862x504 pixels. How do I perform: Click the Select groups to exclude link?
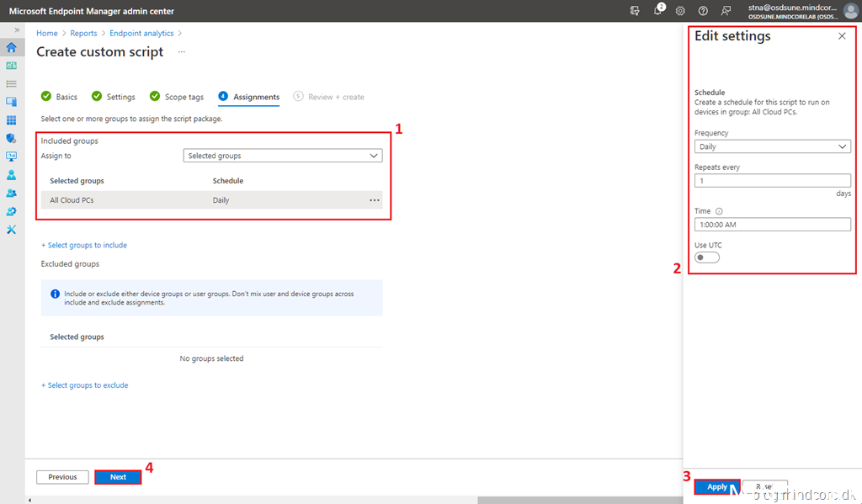pos(85,385)
